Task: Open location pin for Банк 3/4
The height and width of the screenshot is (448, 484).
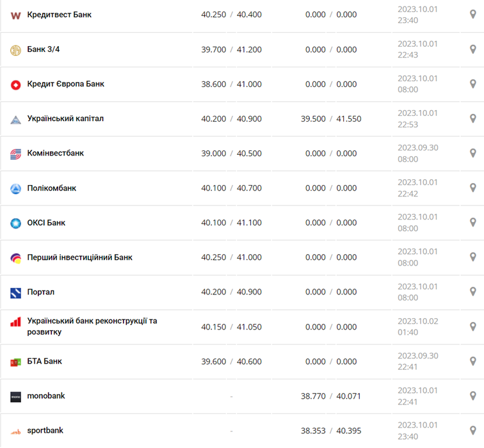Action: pos(473,49)
